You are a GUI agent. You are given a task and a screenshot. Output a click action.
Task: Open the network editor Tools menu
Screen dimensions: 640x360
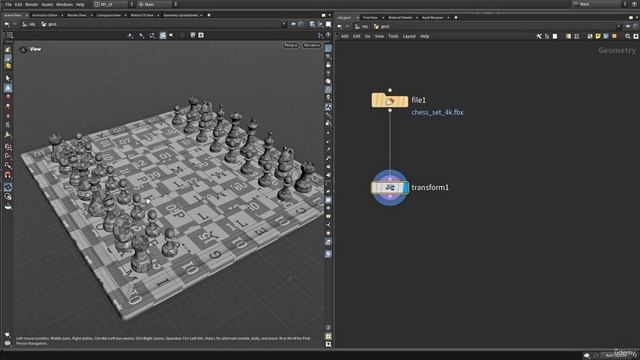(x=393, y=36)
